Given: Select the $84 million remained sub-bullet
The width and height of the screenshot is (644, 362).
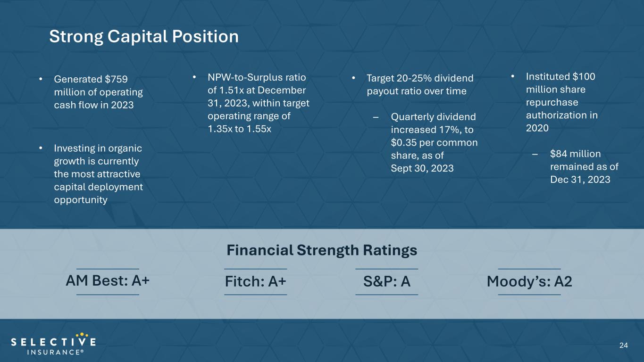Looking at the screenshot, I should click(584, 166).
